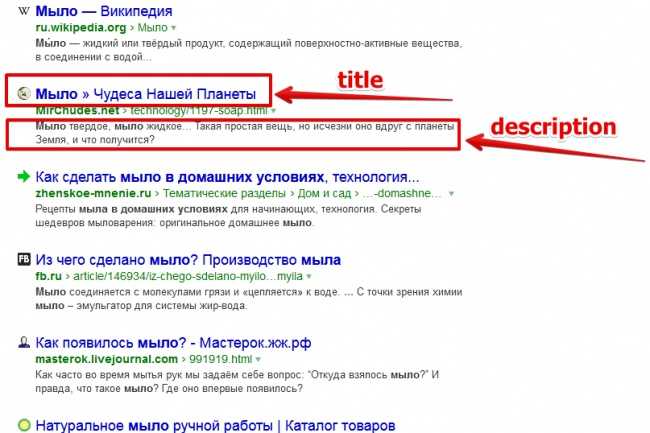Click the fb.ru domain link
This screenshot has width=650, height=433.
pyautogui.click(x=49, y=276)
